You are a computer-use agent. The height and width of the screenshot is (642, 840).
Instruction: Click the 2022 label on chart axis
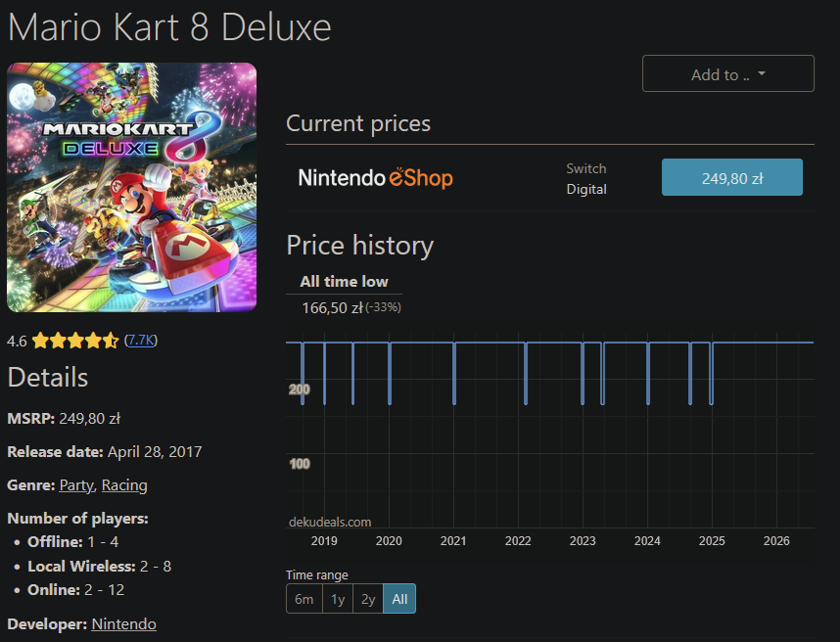518,541
